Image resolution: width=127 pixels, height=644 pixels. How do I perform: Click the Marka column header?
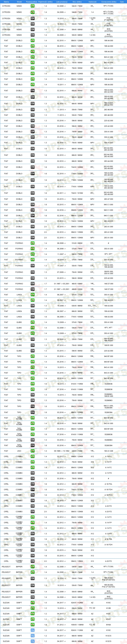[6, 2]
